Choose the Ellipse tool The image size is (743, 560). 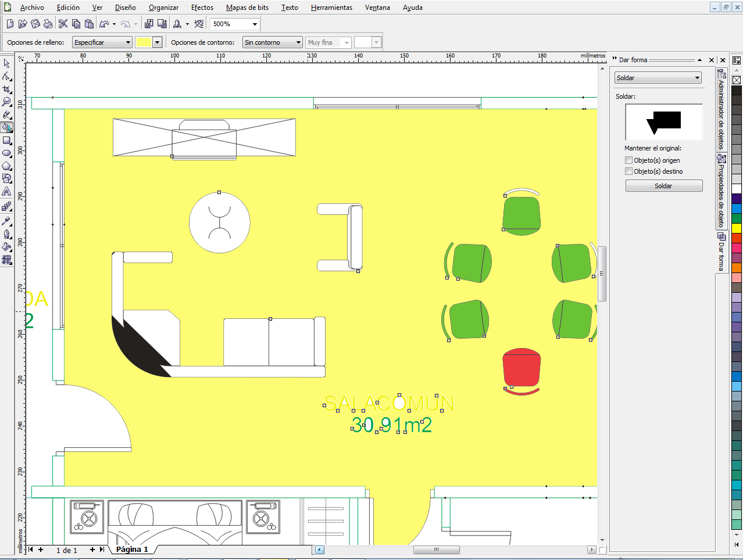pos(7,153)
